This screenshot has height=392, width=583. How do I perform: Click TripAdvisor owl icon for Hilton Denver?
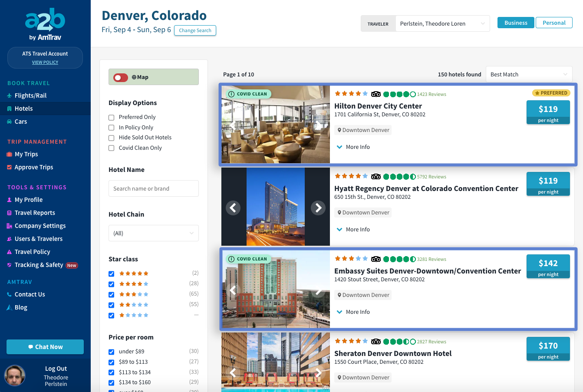pos(376,94)
